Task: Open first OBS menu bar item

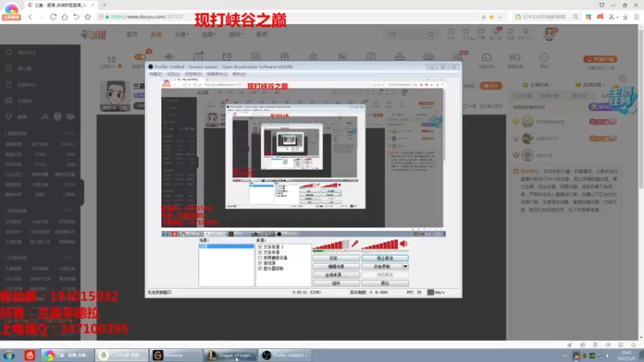Action: click(155, 74)
